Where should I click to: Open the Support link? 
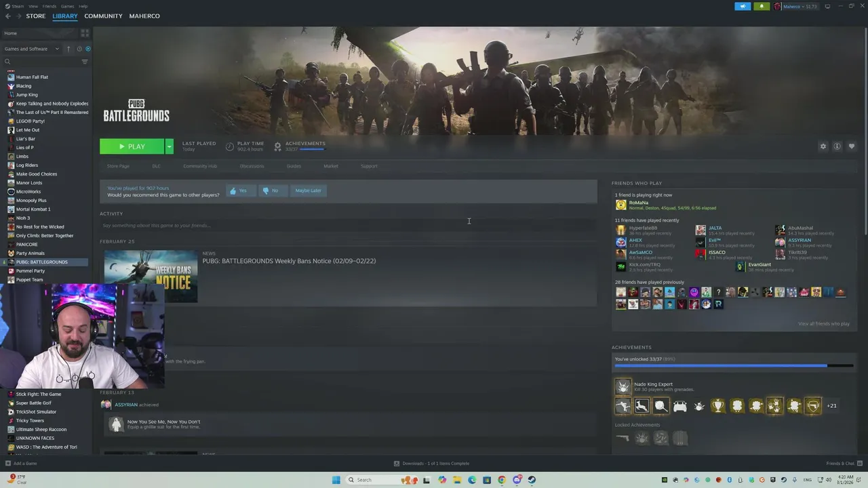[369, 166]
